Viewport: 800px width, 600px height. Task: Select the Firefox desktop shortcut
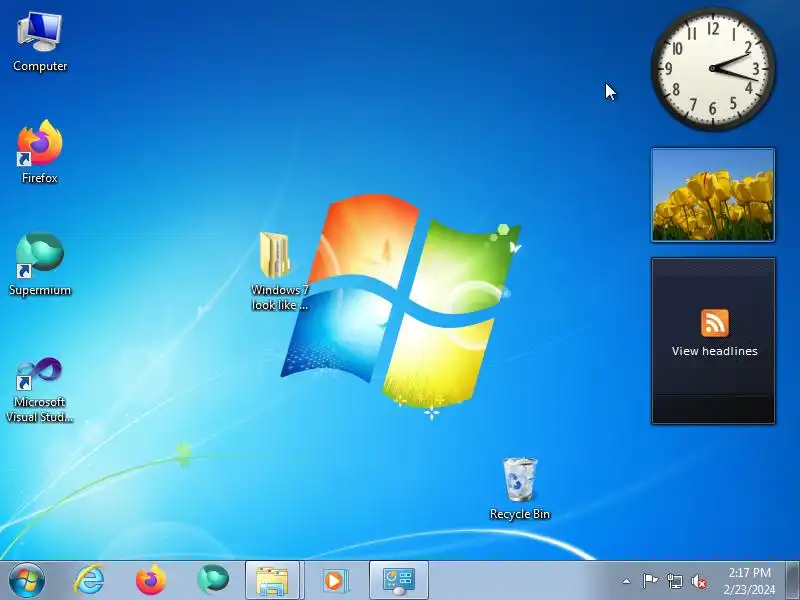click(x=39, y=152)
